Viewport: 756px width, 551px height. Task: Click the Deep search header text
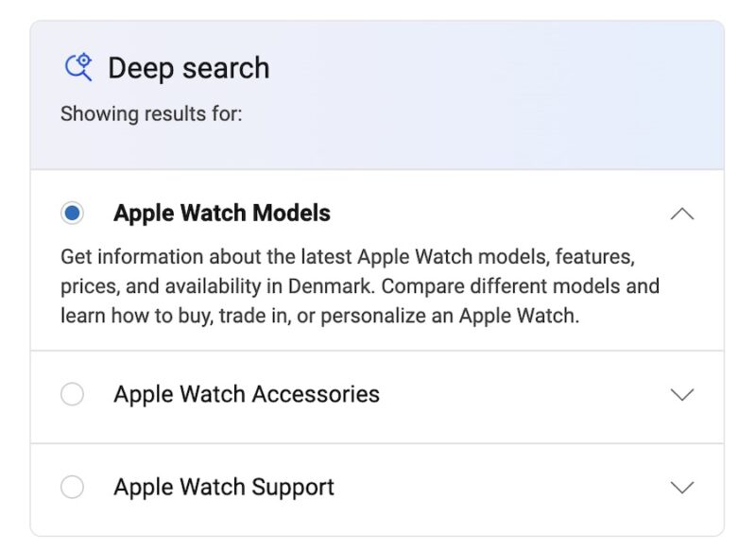(x=189, y=67)
